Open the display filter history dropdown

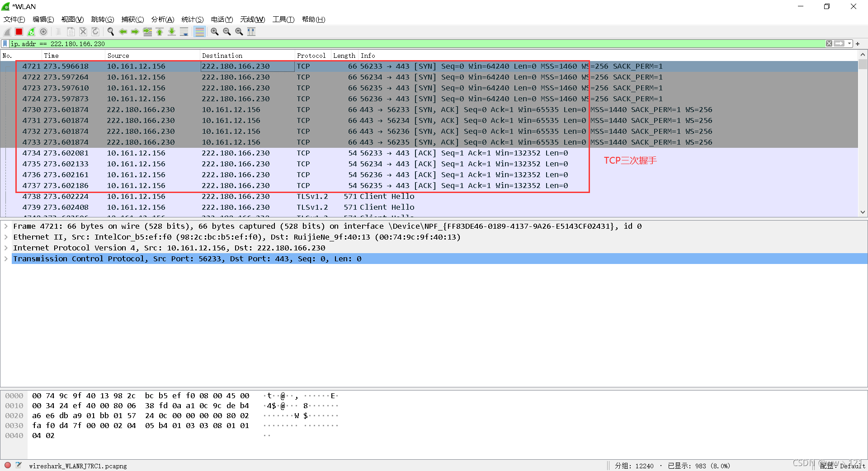[849, 44]
